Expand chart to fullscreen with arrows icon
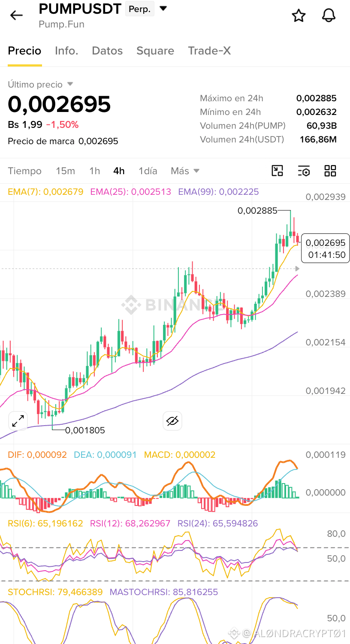Viewport: 350px width, 644px height. click(x=18, y=421)
